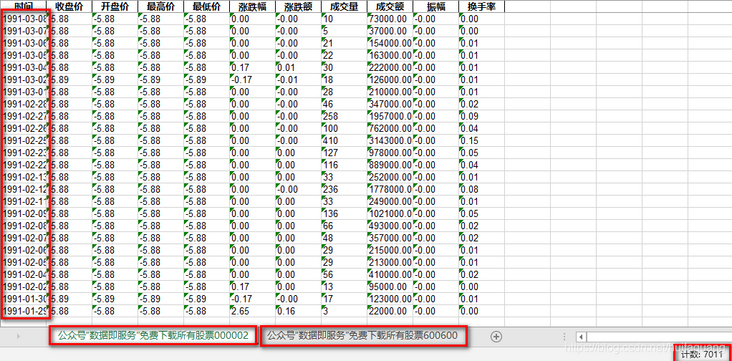Click the turnover cell 22000.00
Screen dimensions: 732x361
(x=389, y=311)
